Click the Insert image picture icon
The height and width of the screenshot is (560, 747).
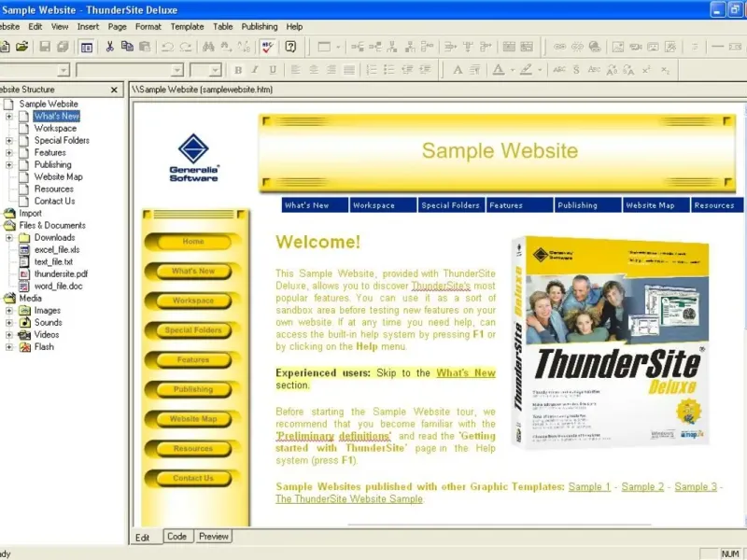[x=618, y=47]
